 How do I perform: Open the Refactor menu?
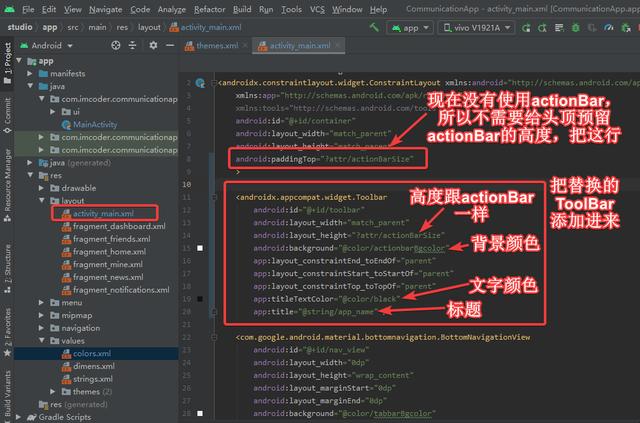pos(209,9)
